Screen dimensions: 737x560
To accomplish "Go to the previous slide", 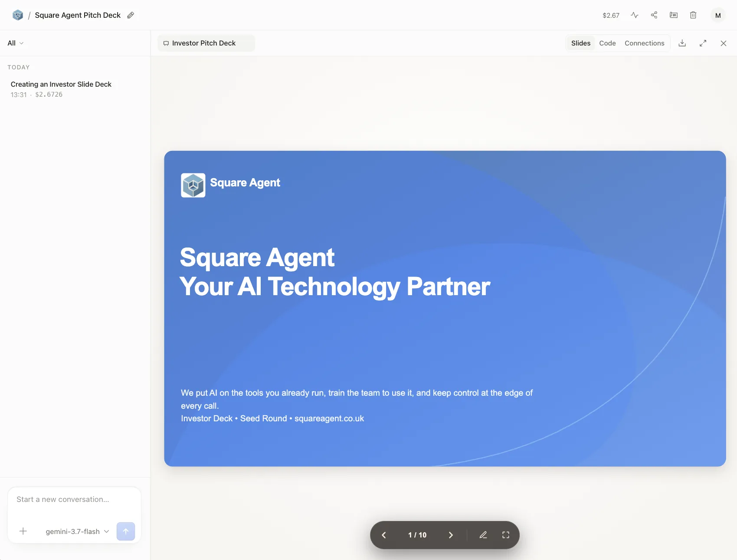I will click(384, 535).
